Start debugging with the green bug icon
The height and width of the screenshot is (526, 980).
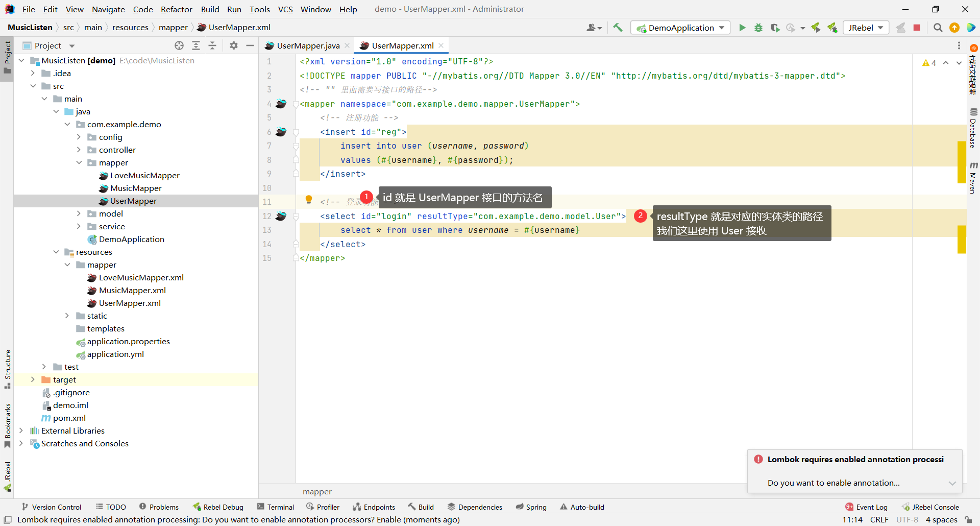[x=758, y=28]
